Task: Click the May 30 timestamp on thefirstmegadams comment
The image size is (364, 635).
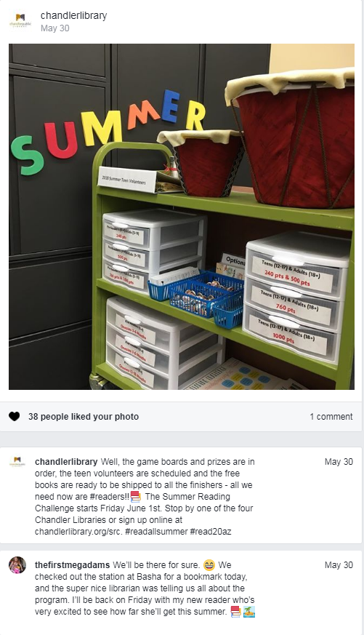Action: (x=339, y=565)
